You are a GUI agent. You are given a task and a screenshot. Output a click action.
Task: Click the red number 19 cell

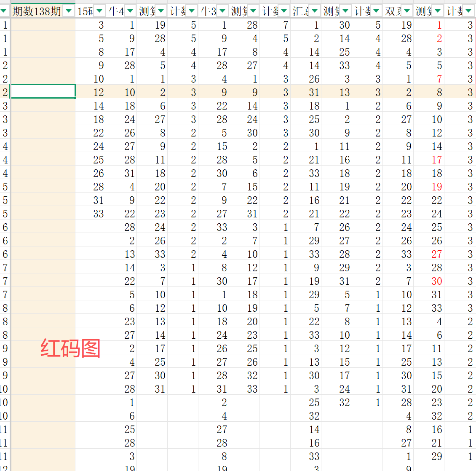[x=429, y=187]
